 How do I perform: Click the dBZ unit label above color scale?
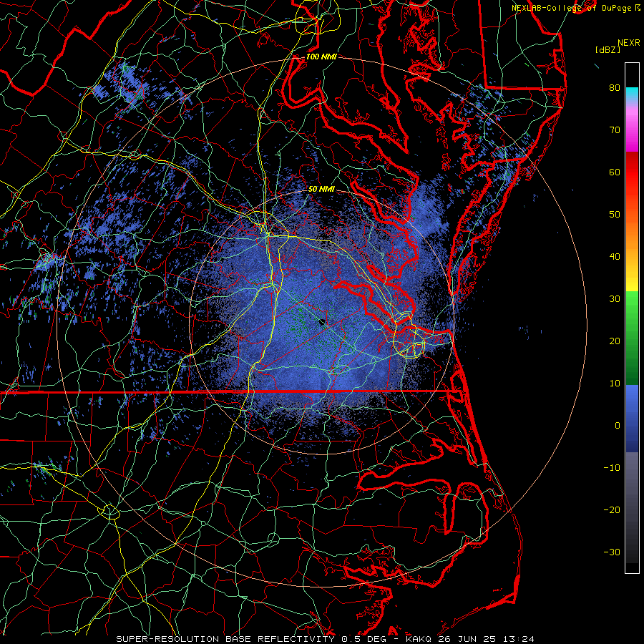608,49
